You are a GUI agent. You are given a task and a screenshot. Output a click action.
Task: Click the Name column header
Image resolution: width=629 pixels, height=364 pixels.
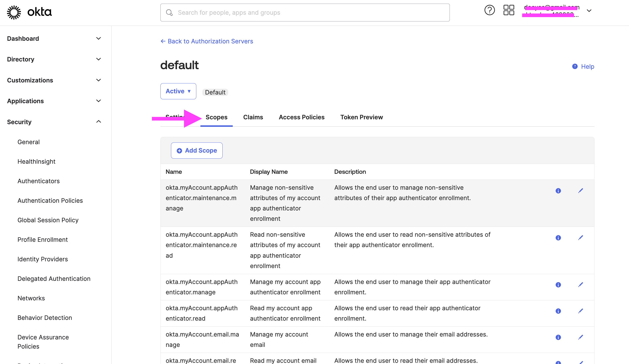tap(174, 172)
